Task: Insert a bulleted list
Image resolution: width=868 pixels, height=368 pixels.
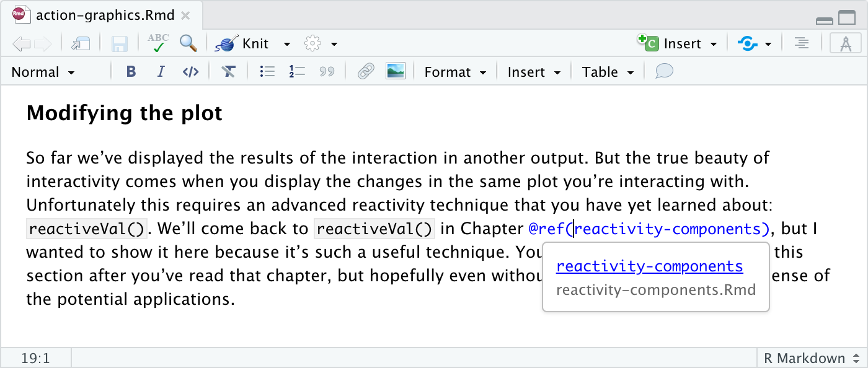Action: point(267,72)
